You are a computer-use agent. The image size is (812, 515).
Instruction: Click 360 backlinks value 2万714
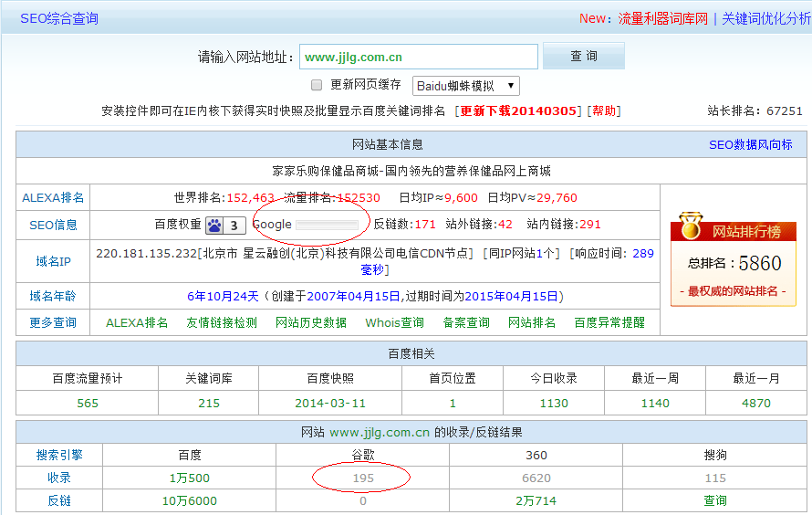(536, 500)
